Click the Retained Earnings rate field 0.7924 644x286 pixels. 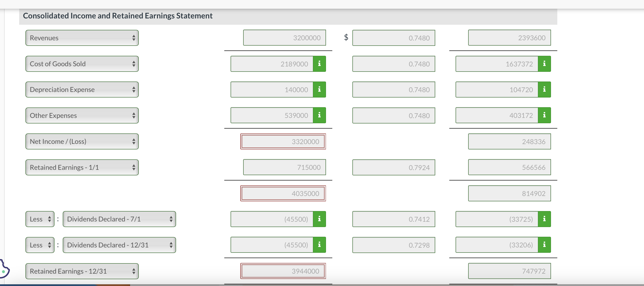coord(394,167)
